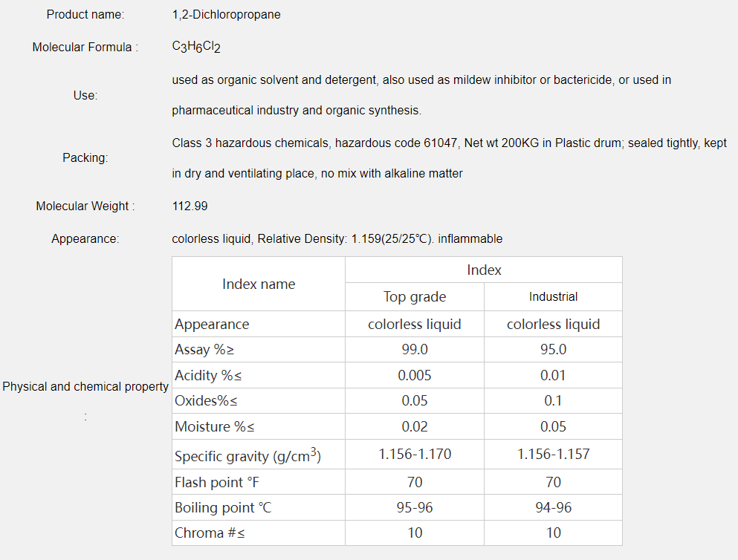Click the "Index name" table header
This screenshot has width=738, height=560.
[x=259, y=284]
